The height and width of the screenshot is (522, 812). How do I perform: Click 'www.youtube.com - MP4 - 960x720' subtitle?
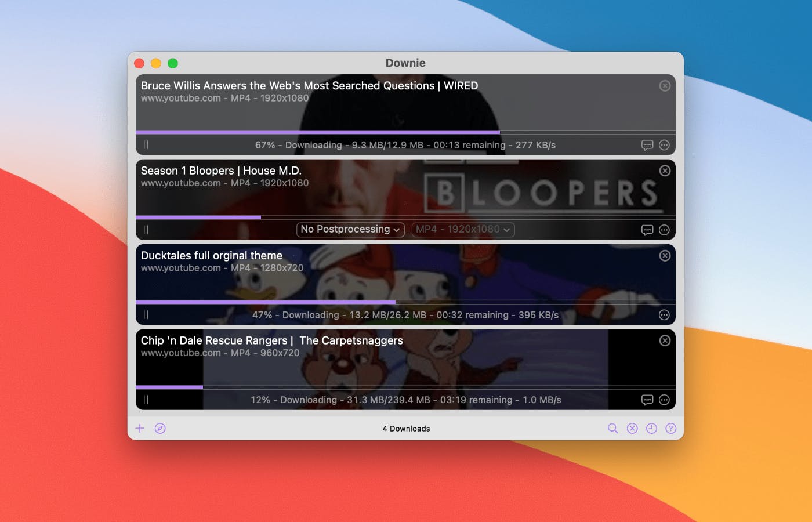point(220,353)
